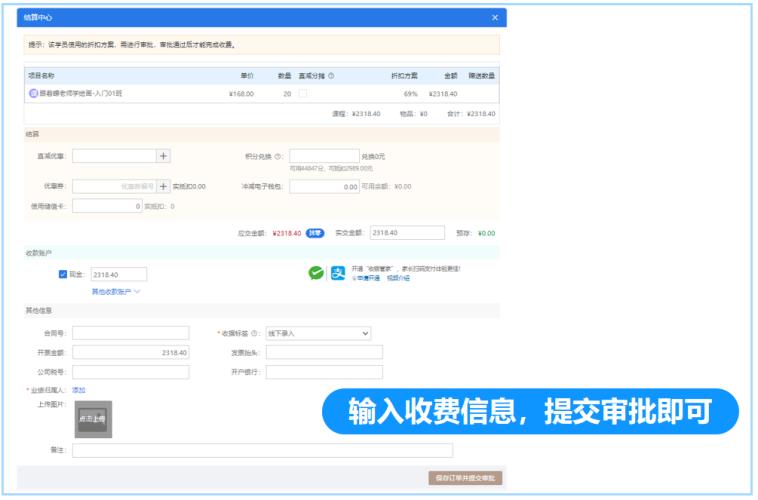Click 添加 link for 业绩归属人
The width and height of the screenshot is (758, 500).
click(x=79, y=390)
